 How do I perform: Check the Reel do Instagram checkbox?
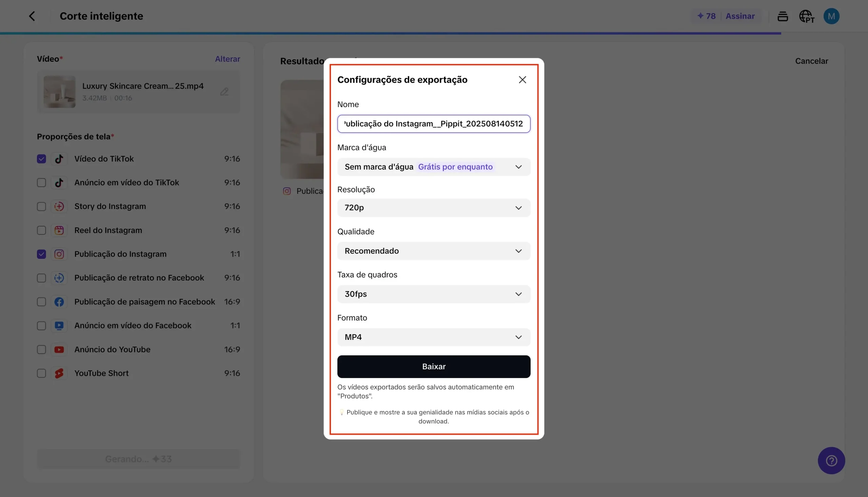coord(41,230)
